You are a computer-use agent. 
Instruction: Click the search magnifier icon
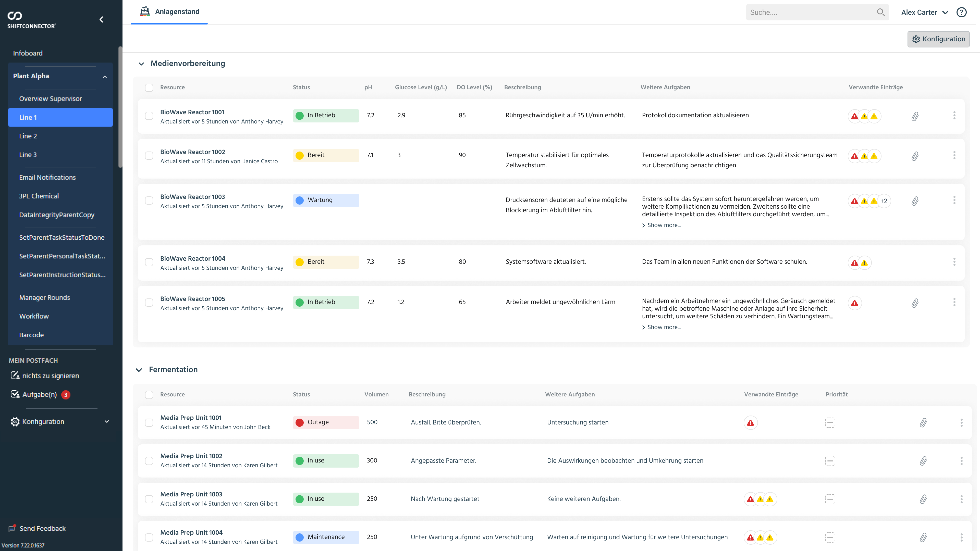880,12
